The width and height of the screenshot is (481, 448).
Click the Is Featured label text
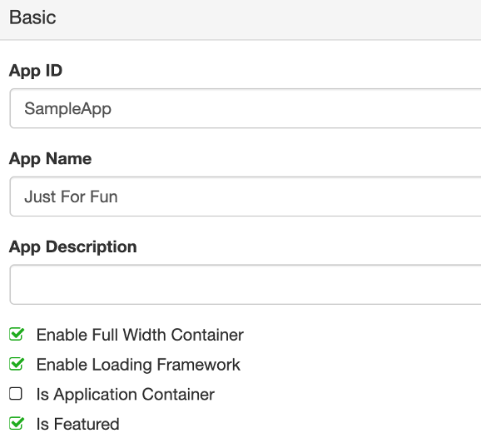(78, 424)
